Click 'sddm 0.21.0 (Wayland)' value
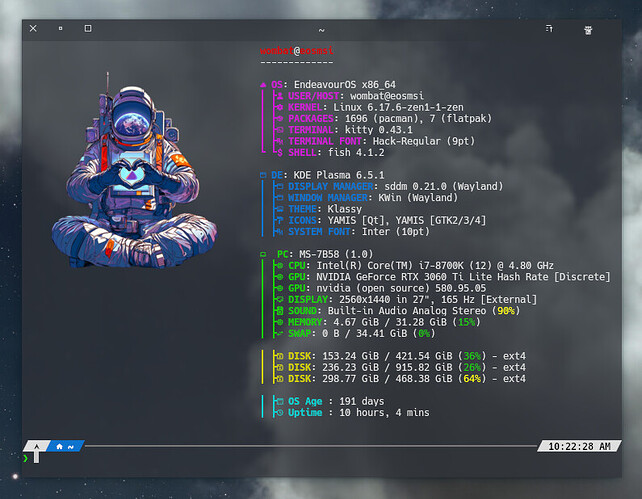Viewport: 642px width, 499px height. [x=443, y=186]
